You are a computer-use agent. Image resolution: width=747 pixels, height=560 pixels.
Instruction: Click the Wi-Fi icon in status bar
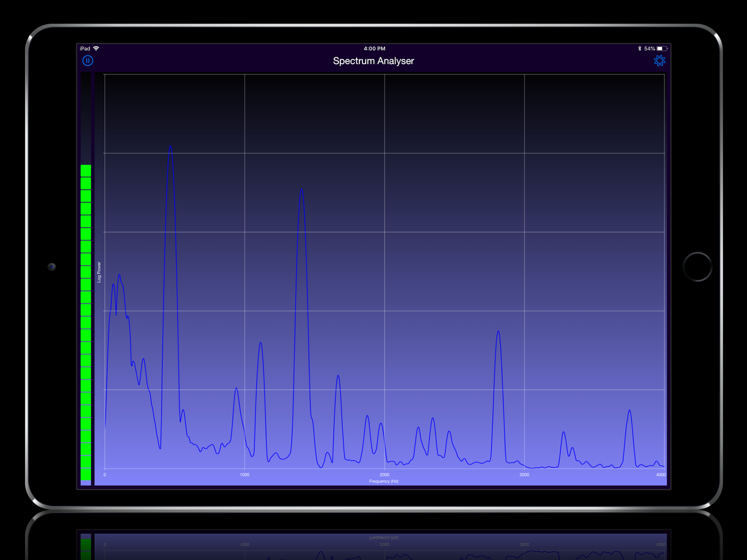(96, 48)
